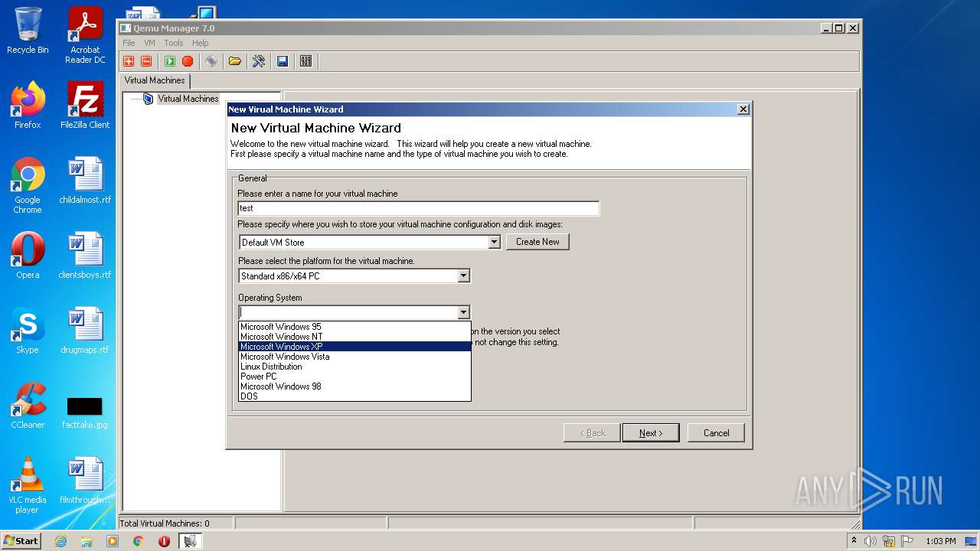980x551 pixels.
Task: Click the Windows Start button
Action: pyautogui.click(x=21, y=541)
